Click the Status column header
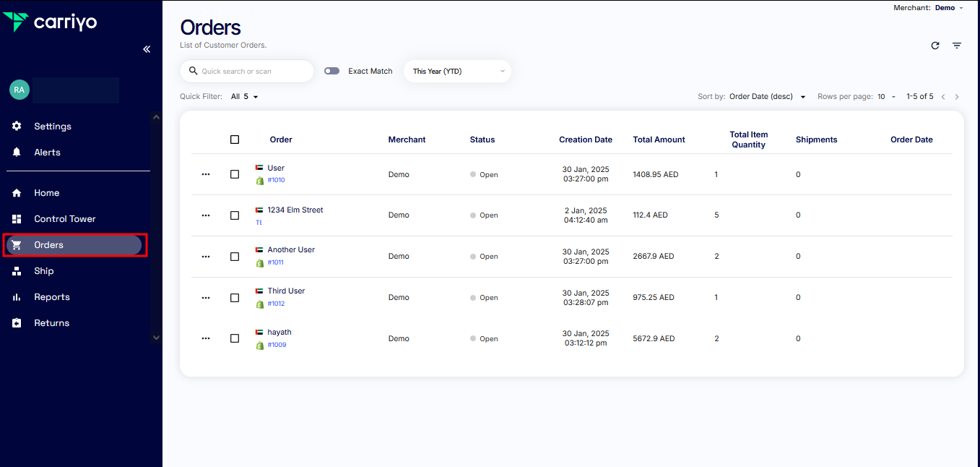980x467 pixels. [x=482, y=140]
